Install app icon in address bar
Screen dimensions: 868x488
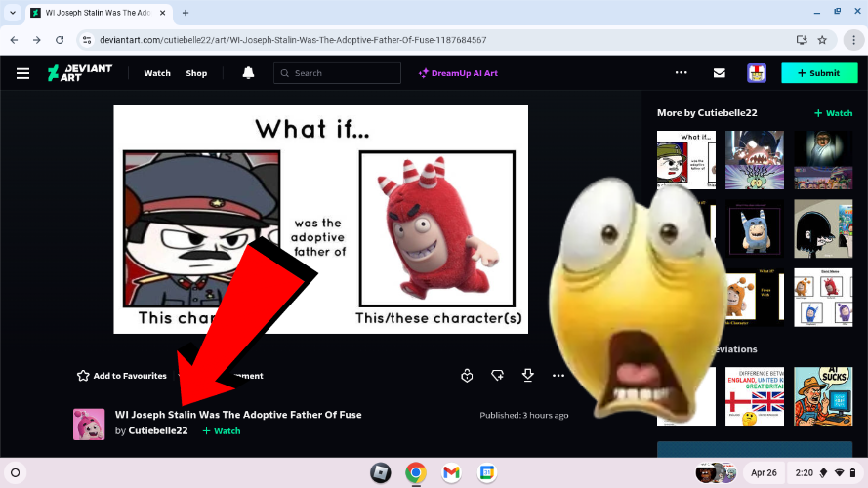(801, 40)
